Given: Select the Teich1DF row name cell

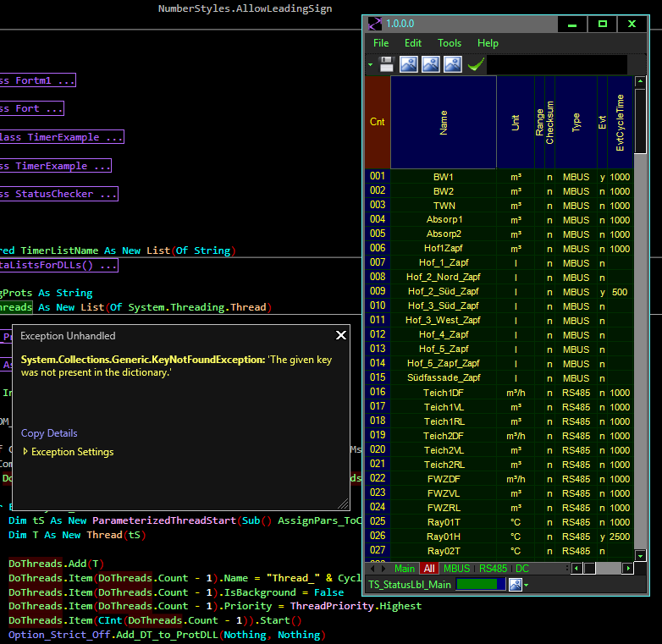Looking at the screenshot, I should [444, 393].
